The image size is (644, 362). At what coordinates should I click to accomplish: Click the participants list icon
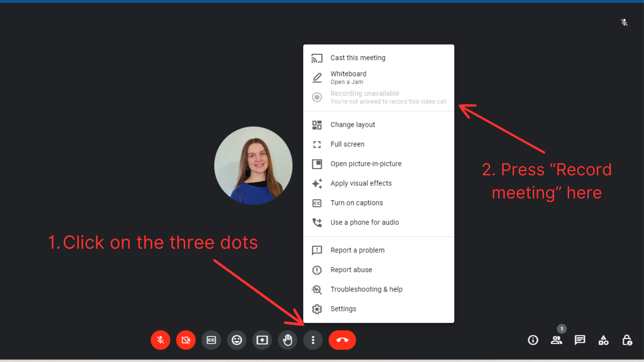click(556, 340)
